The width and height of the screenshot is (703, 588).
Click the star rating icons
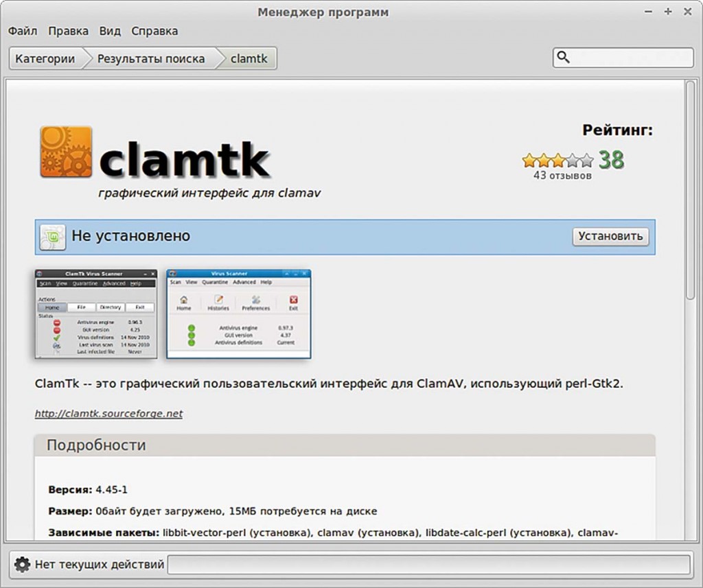tap(557, 161)
